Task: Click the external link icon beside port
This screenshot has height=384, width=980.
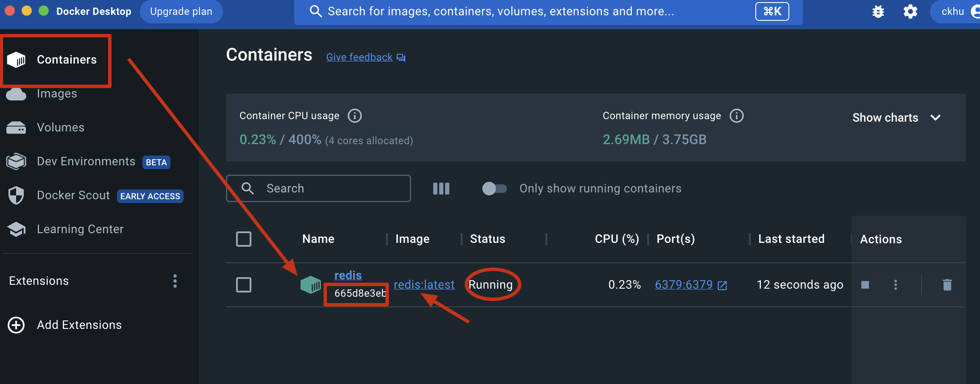Action: pos(723,286)
